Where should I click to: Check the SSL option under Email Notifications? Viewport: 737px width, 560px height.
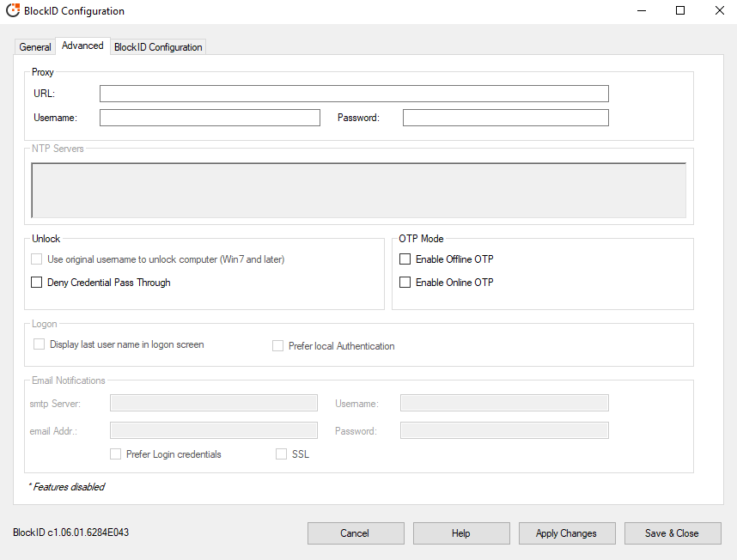(x=281, y=453)
